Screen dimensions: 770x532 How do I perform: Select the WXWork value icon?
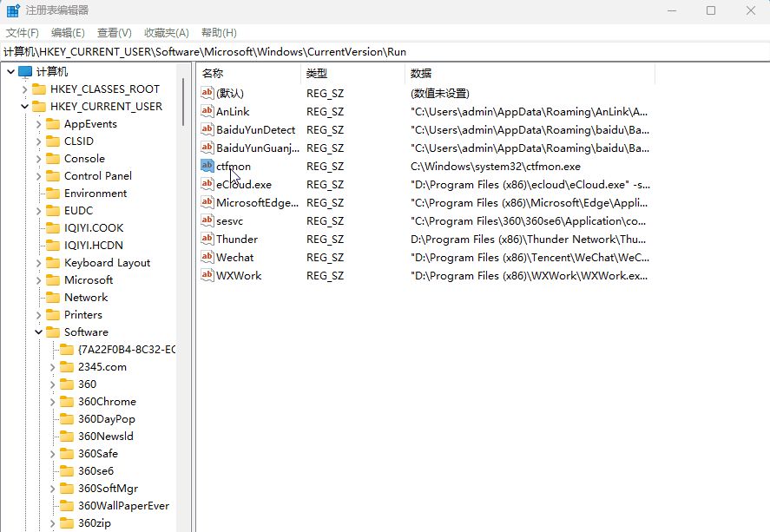[207, 275]
